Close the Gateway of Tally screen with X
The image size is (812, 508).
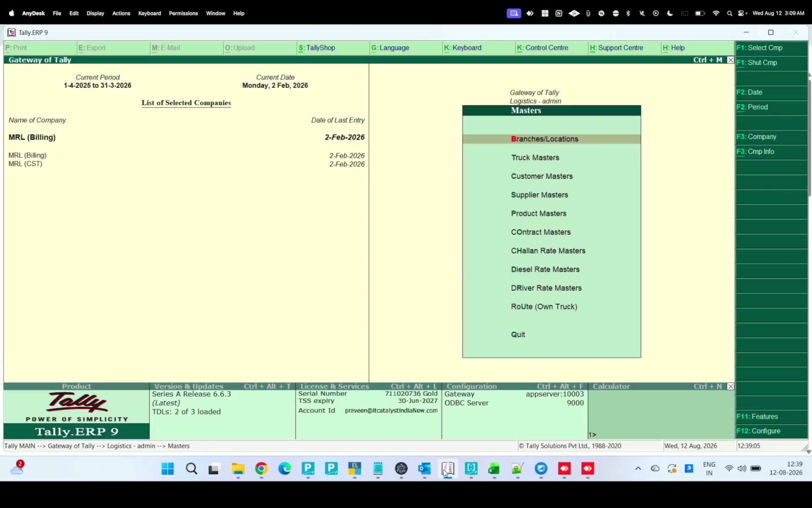pyautogui.click(x=730, y=60)
